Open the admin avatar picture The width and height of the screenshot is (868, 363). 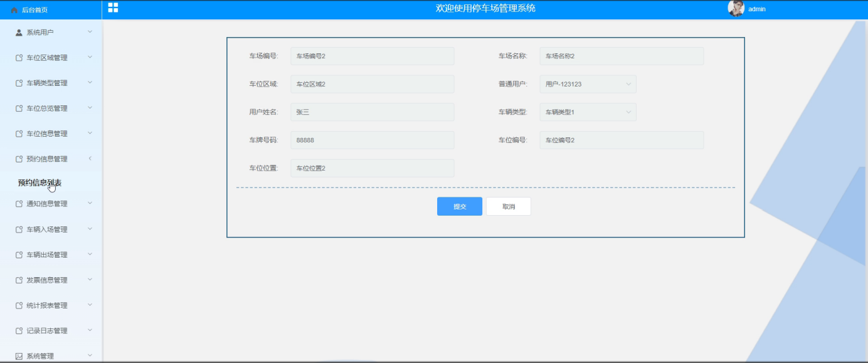click(x=736, y=9)
